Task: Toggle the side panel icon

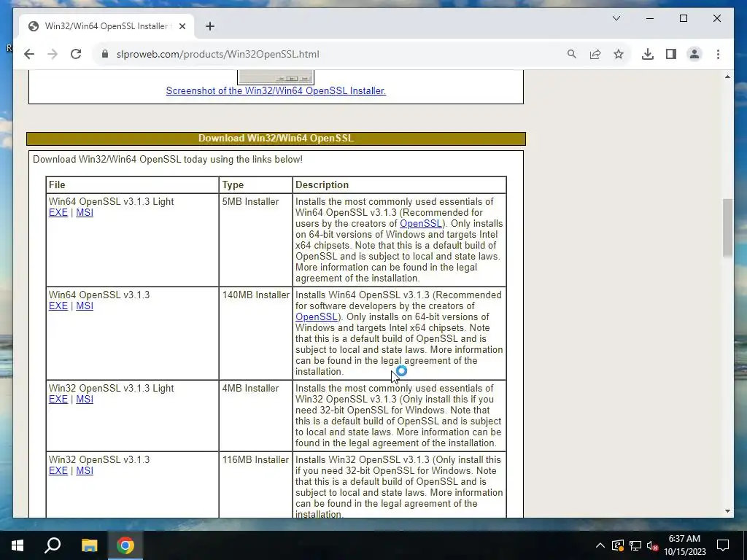Action: 671,54
